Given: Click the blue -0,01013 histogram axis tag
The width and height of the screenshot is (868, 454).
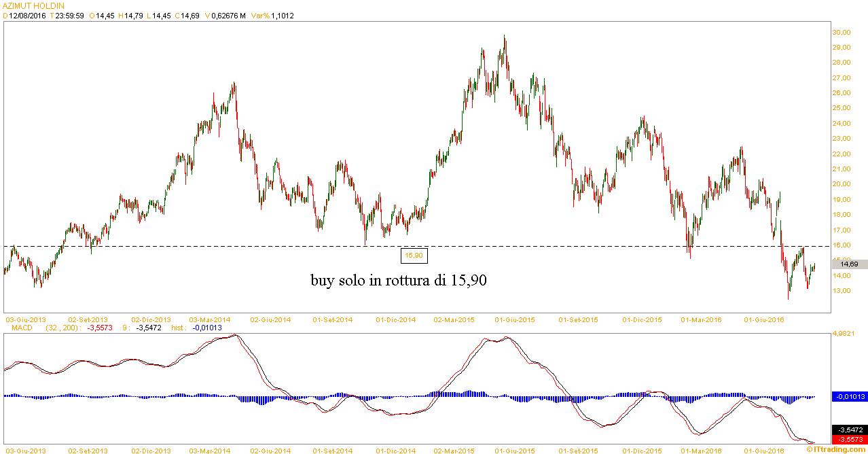Looking at the screenshot, I should pos(848,396).
